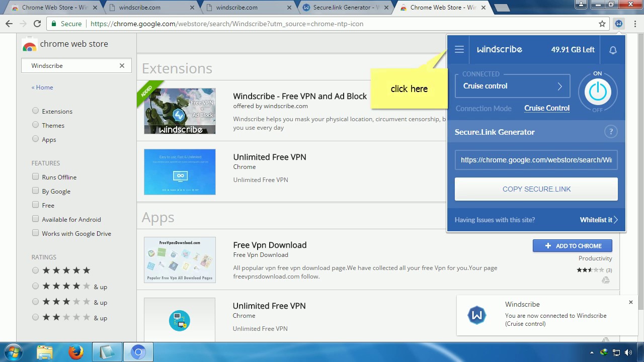Click the address bar URL

pyautogui.click(x=227, y=24)
